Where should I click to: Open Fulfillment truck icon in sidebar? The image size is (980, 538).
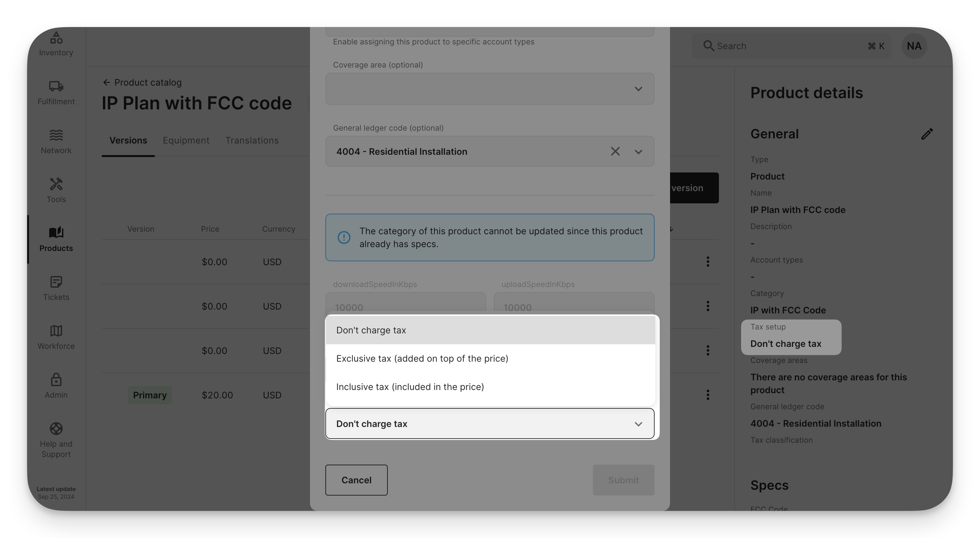tap(56, 86)
